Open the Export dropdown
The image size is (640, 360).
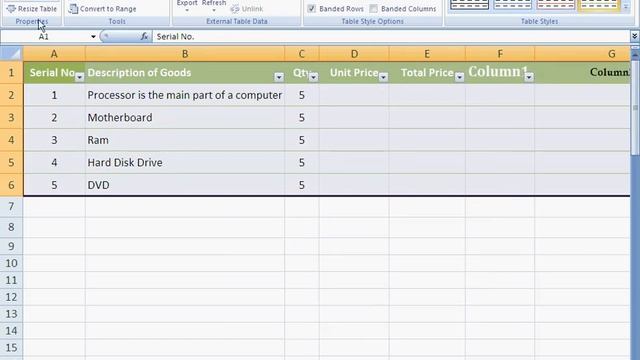(x=187, y=6)
